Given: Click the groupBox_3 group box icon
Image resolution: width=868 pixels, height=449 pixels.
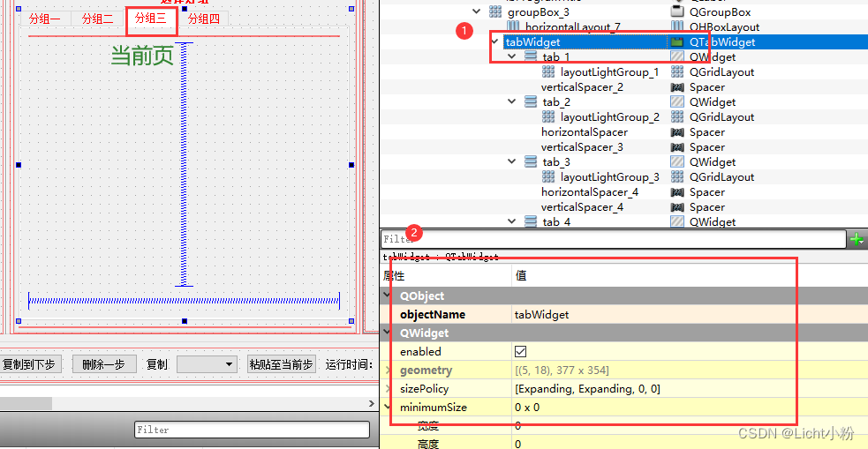Looking at the screenshot, I should [494, 11].
